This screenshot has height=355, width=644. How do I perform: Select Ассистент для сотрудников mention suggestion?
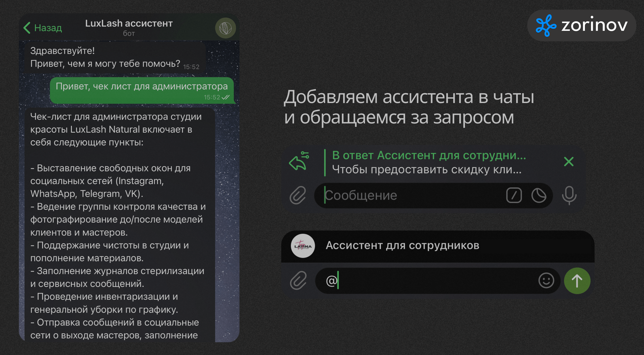click(403, 246)
